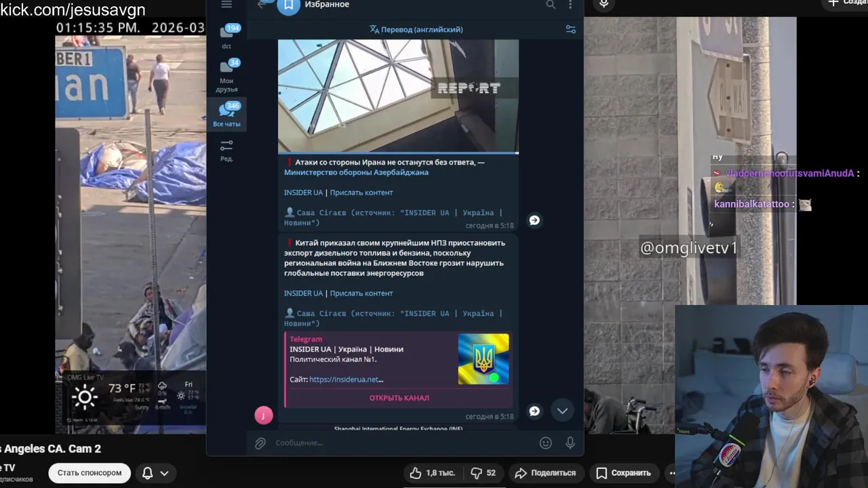Click the INSIDER UA | Україна | Новини preview title
The image size is (868, 488).
[347, 349]
